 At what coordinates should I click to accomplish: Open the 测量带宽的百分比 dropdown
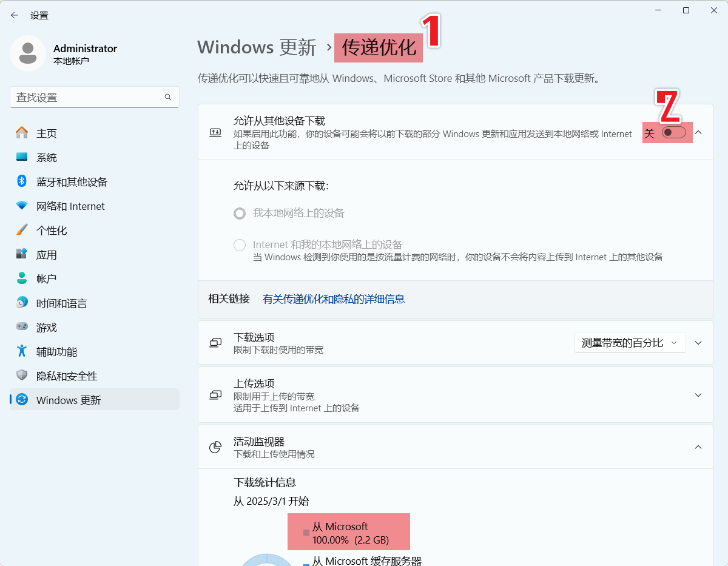tap(630, 343)
